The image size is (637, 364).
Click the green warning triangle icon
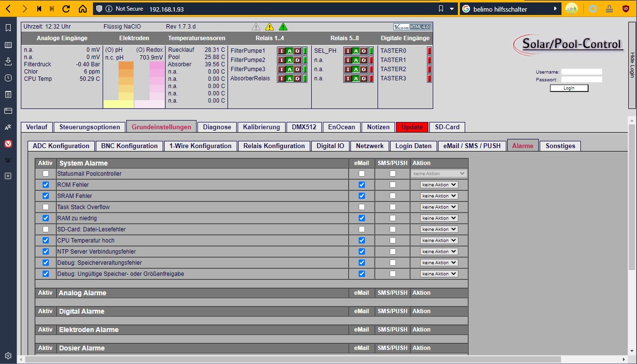pyautogui.click(x=283, y=27)
